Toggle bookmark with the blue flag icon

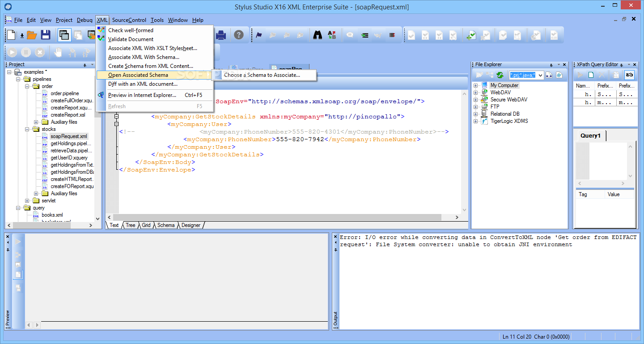(x=259, y=35)
